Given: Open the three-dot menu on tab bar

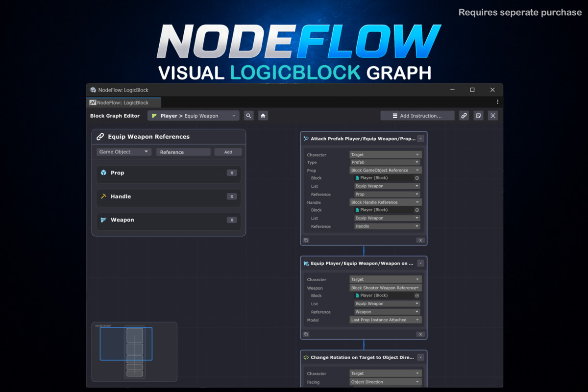Looking at the screenshot, I should [497, 102].
